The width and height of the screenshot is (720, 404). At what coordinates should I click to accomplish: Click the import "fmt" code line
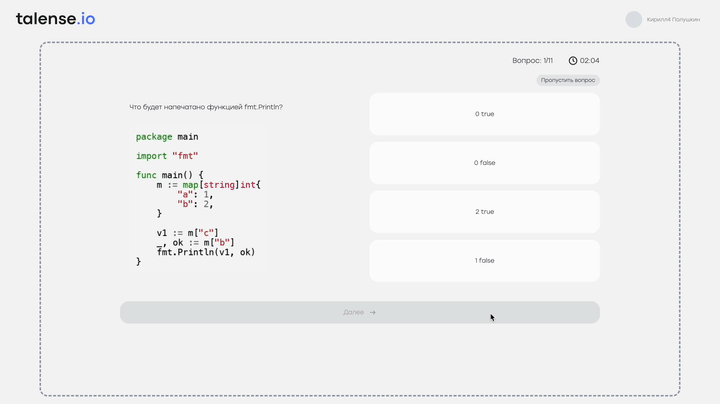[167, 156]
